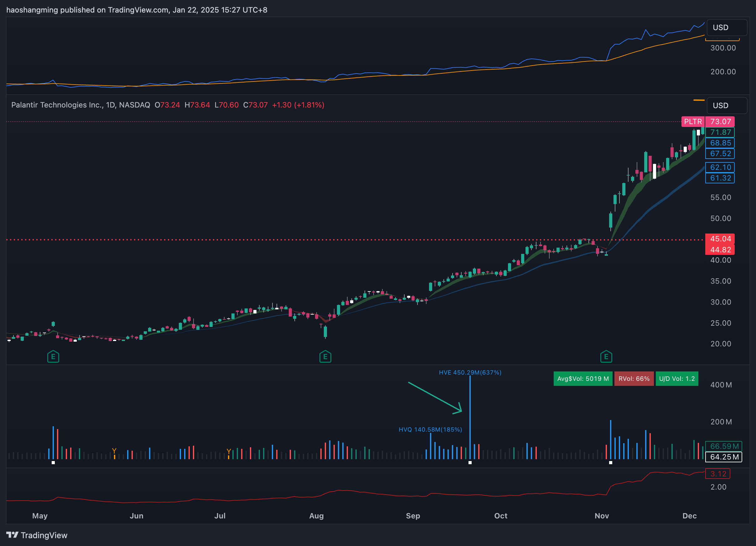This screenshot has width=756, height=546.
Task: Open the USD currency selector on main price scale
Action: [x=727, y=105]
